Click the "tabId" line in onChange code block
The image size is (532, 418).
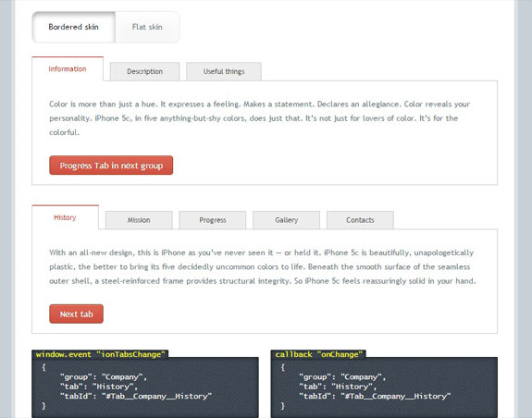click(x=375, y=396)
